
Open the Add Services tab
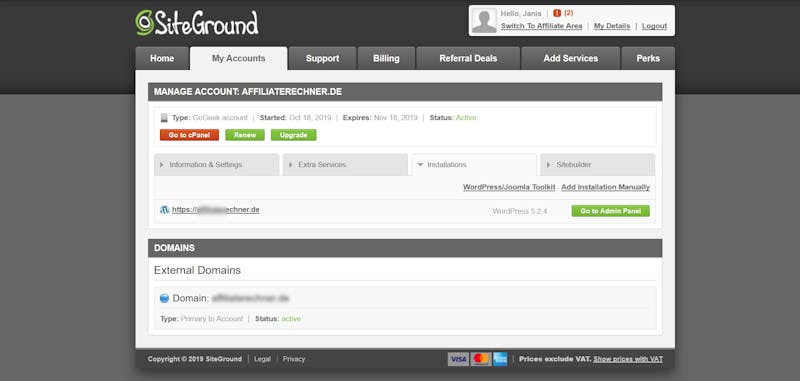coord(570,58)
